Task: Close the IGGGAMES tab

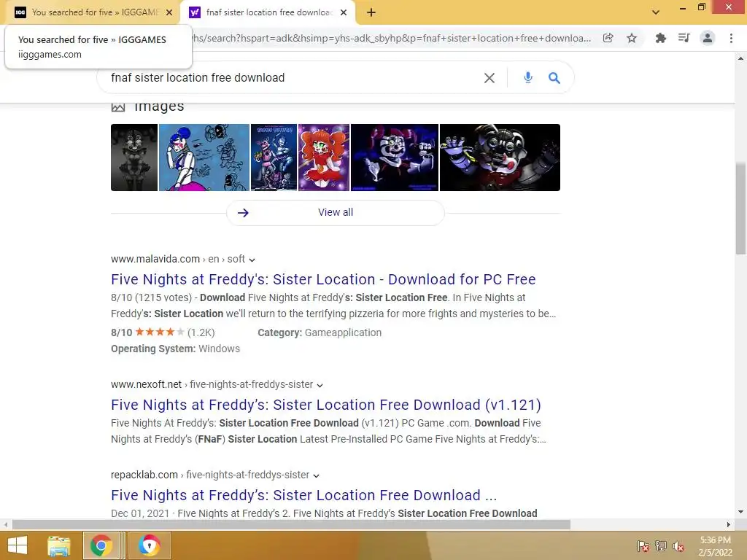Action: click(x=169, y=13)
